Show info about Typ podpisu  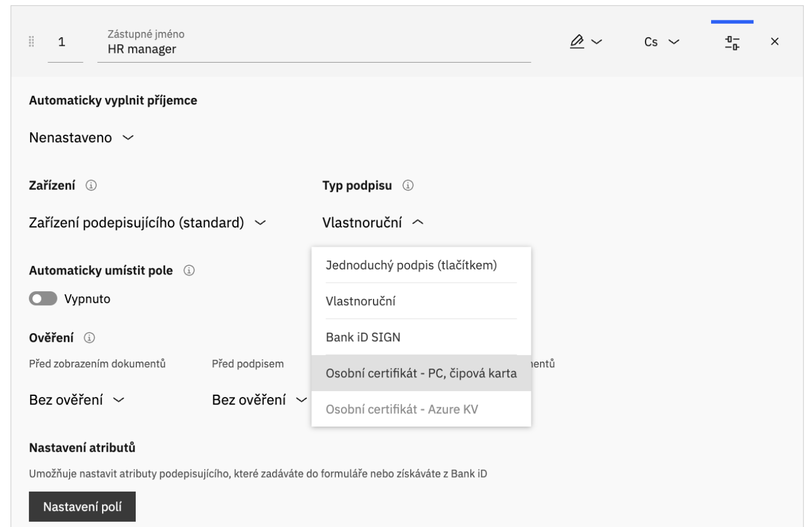pos(408,186)
